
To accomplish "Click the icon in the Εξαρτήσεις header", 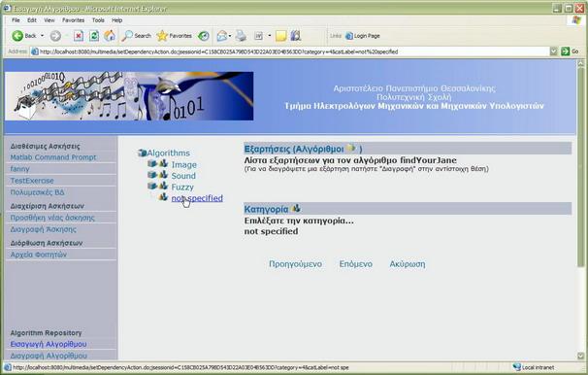I will (350, 148).
